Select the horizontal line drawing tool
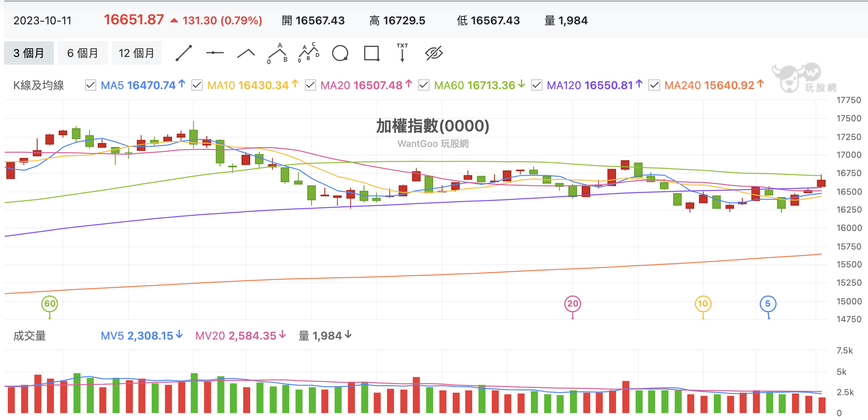Viewport: 868px width, 420px height. [215, 53]
